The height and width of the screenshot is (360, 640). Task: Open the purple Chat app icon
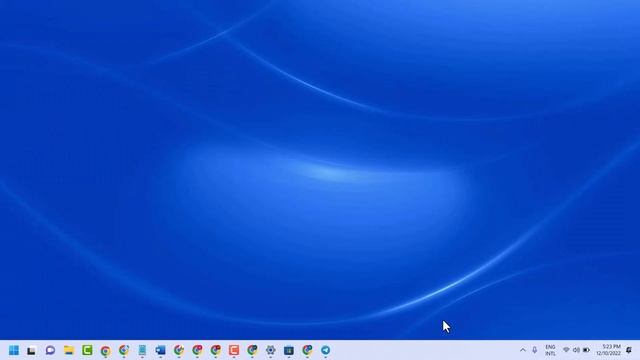point(50,350)
